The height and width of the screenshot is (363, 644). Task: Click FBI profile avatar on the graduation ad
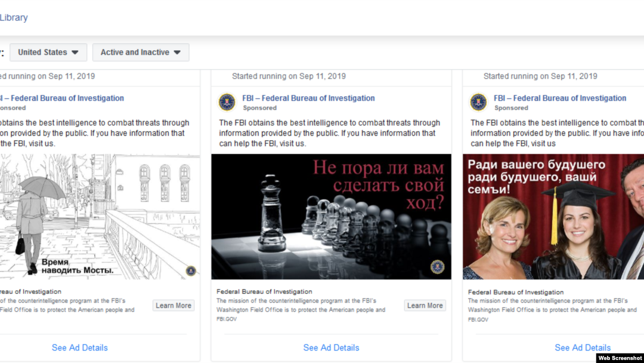pyautogui.click(x=478, y=102)
